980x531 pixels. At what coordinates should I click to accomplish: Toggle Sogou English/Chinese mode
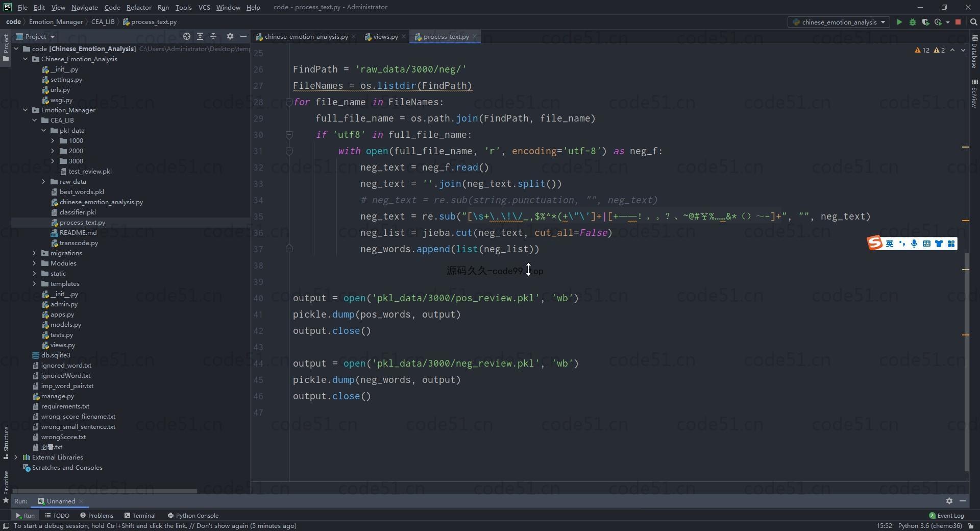[890, 244]
